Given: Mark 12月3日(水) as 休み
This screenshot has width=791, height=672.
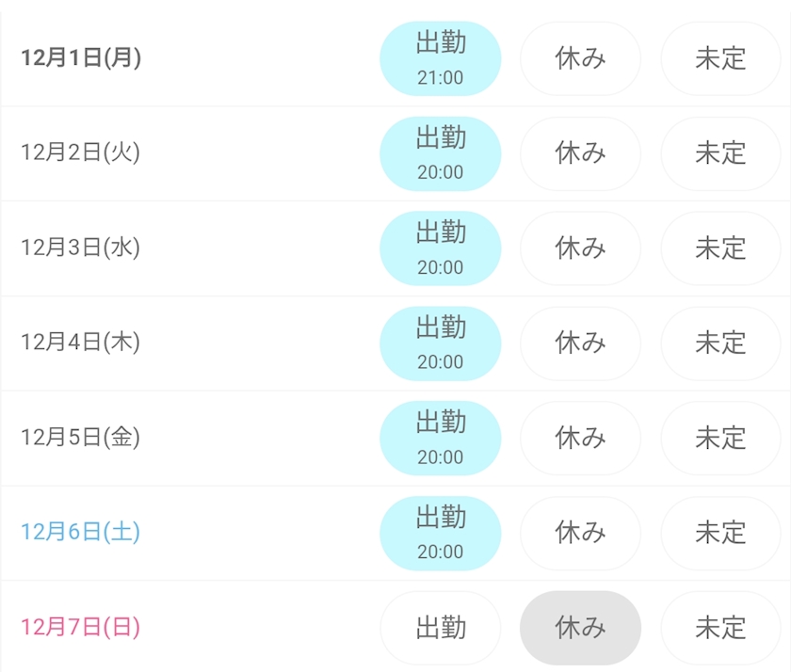Looking at the screenshot, I should tap(580, 248).
